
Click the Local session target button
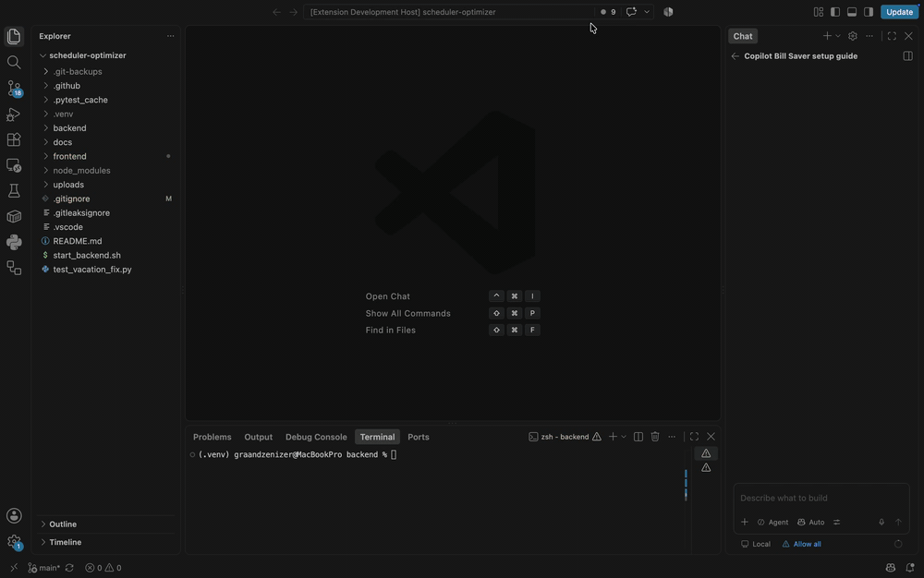756,544
